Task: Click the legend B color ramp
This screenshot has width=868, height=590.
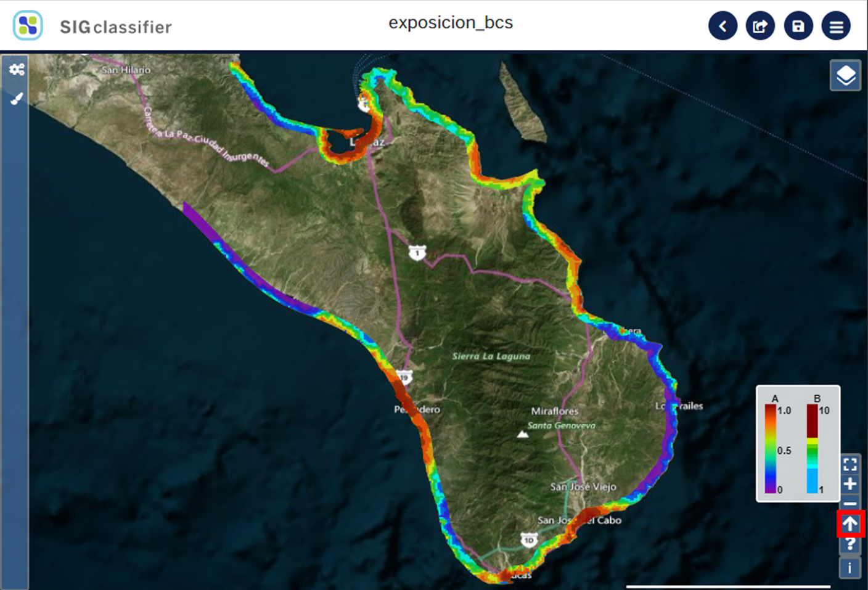Action: tap(813, 449)
